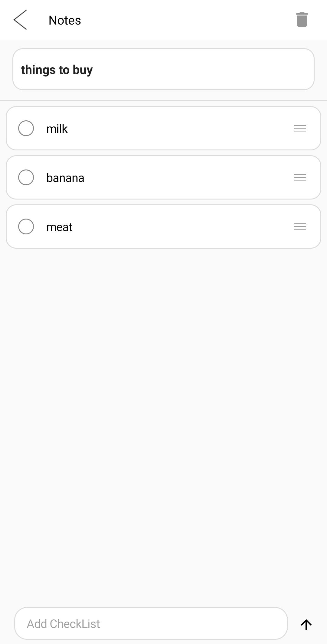Focus the Add CheckList input box
Viewport: 327px width, 644px height.
151,624
